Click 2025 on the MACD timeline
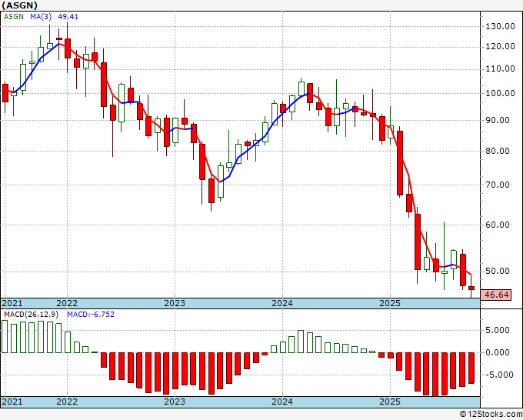The width and height of the screenshot is (523, 420). 390,402
